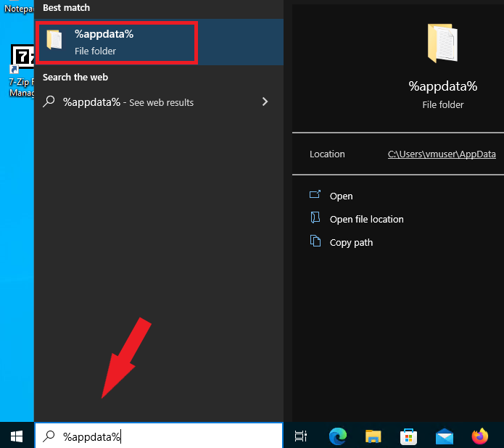Launch Microsoft Edge from taskbar
504x448 pixels.
click(338, 436)
